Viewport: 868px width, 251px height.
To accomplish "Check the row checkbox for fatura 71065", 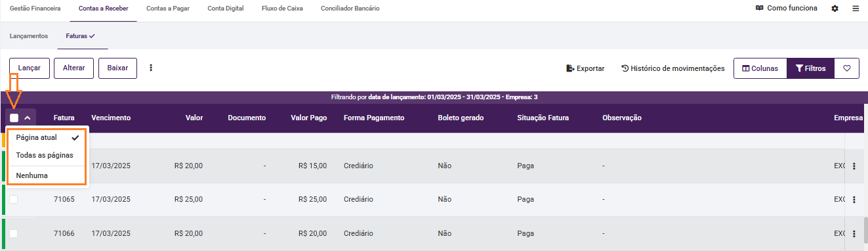I will point(14,200).
